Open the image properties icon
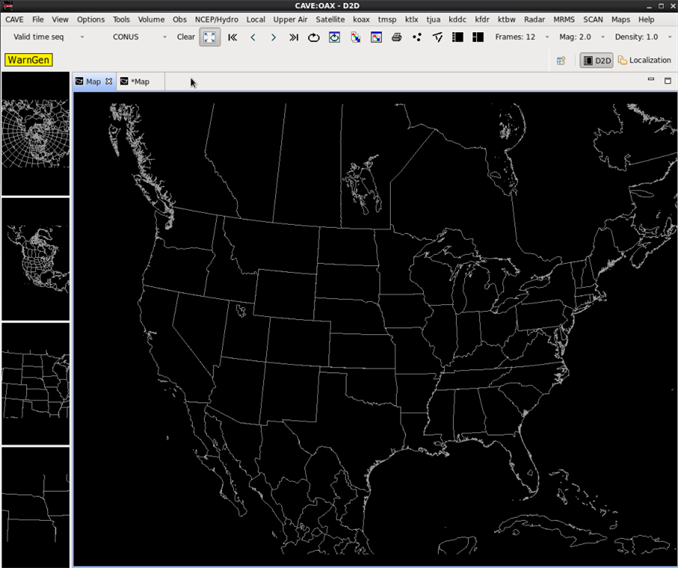The width and height of the screenshot is (678, 568). click(376, 38)
